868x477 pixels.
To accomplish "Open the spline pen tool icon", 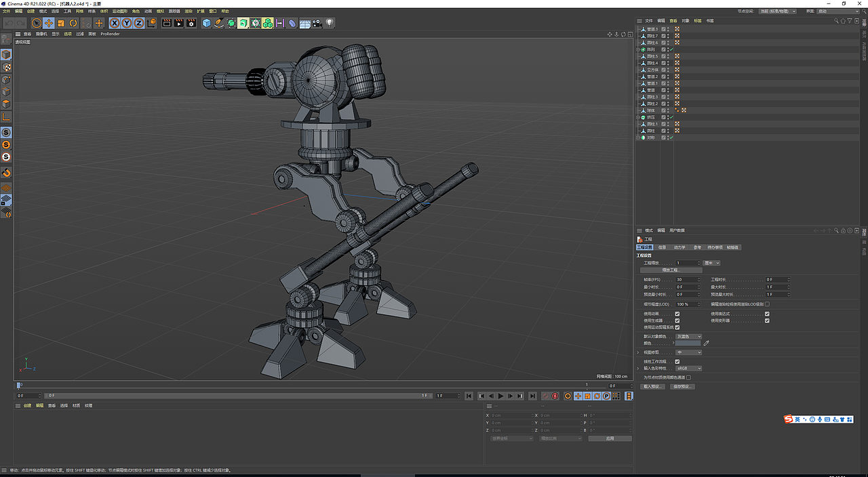I will click(219, 23).
